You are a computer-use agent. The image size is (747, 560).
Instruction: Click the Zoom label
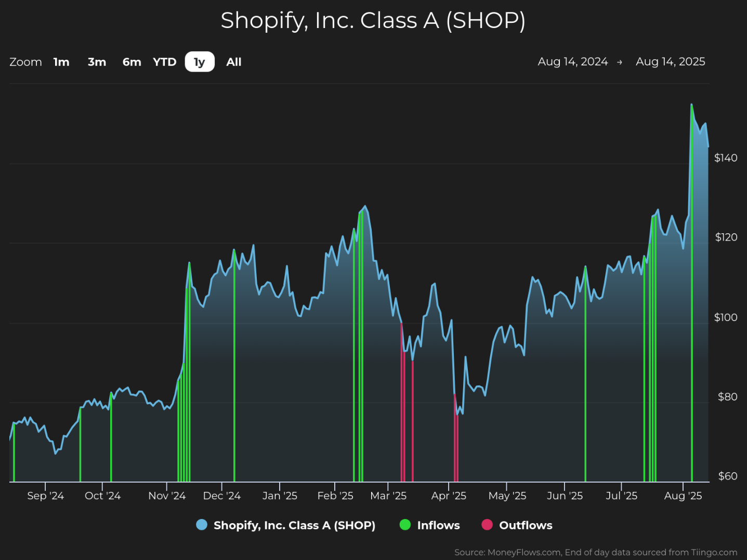click(25, 62)
